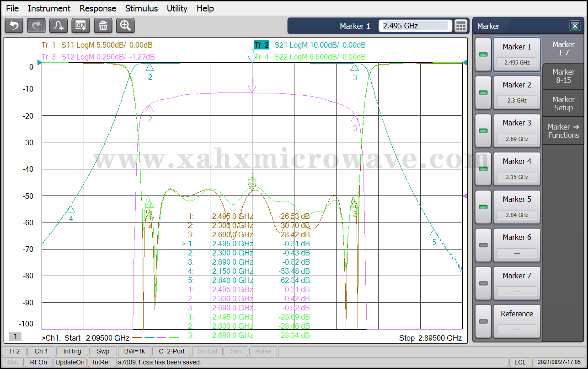588x369 pixels.
Task: Click the saved file status message
Action: (x=160, y=362)
